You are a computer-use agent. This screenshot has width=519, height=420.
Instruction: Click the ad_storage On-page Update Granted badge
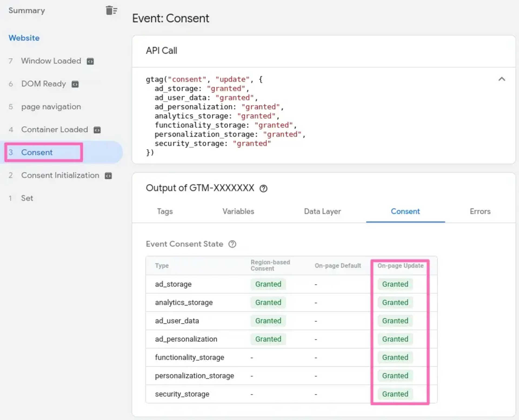[395, 284]
